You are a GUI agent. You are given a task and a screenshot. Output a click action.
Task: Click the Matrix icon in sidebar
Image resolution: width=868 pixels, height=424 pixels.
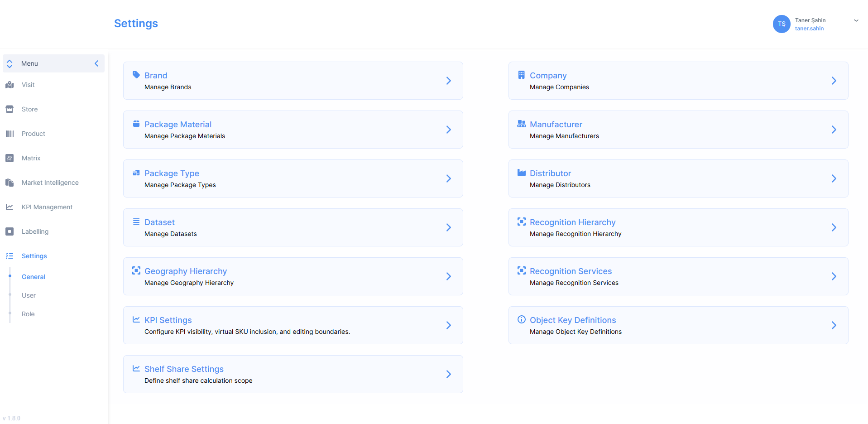click(10, 158)
